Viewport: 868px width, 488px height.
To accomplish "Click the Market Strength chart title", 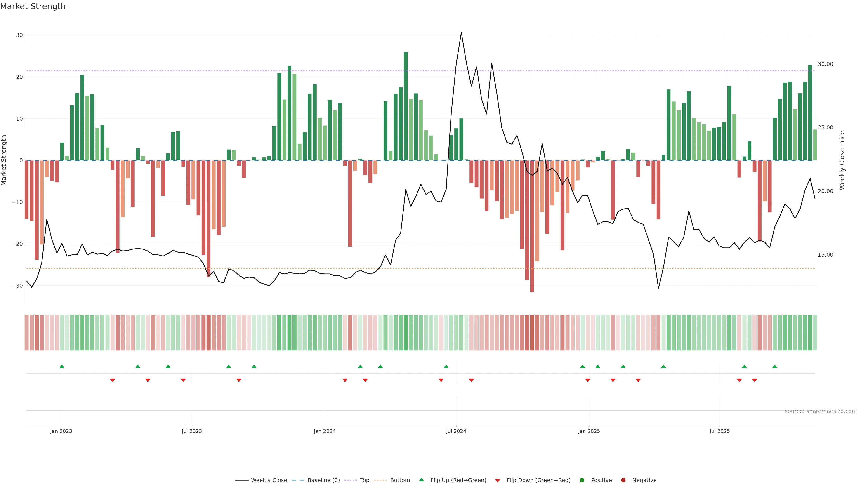I will (33, 6).
